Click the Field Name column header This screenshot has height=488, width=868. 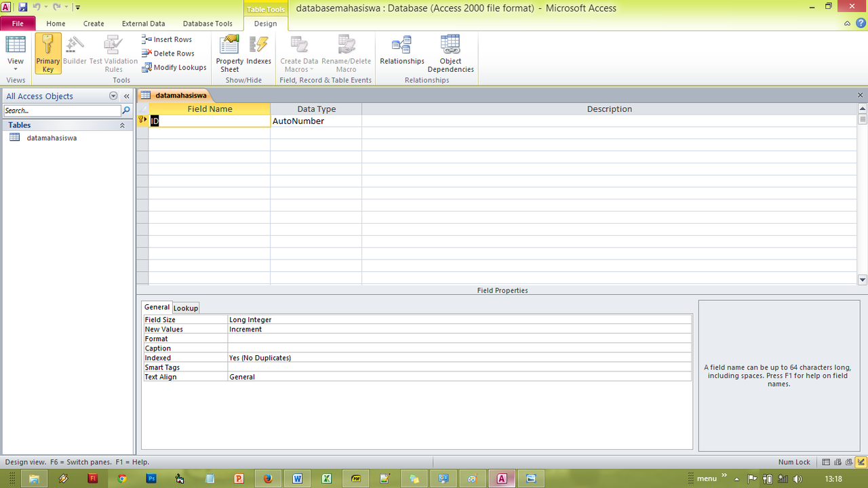click(x=210, y=109)
